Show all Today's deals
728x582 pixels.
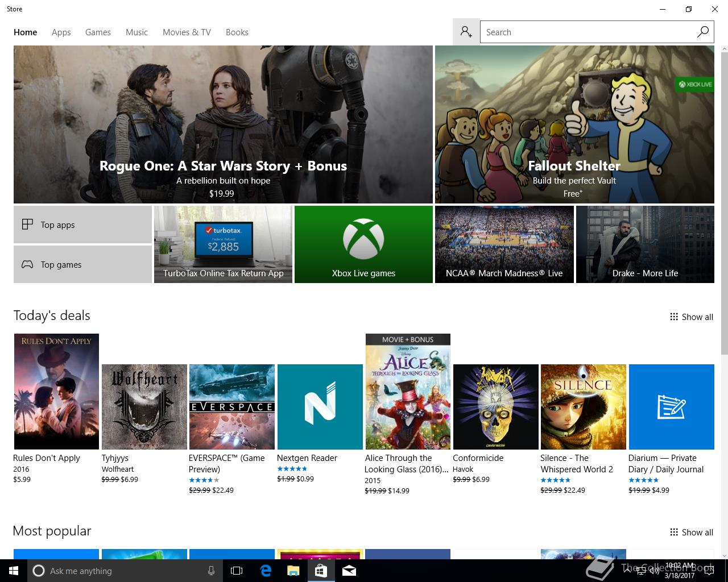[692, 317]
